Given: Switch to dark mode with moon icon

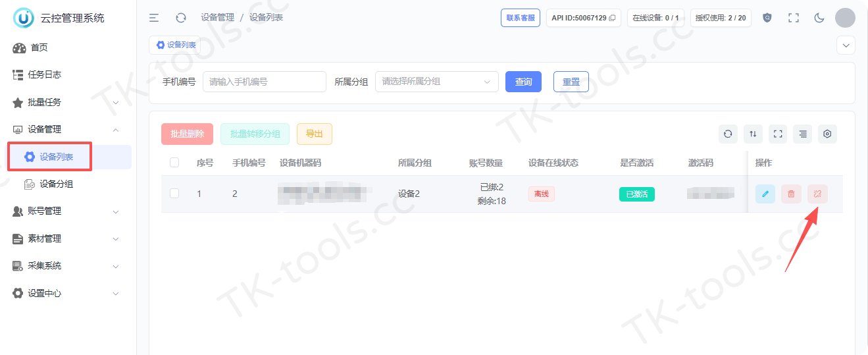Looking at the screenshot, I should point(819,18).
